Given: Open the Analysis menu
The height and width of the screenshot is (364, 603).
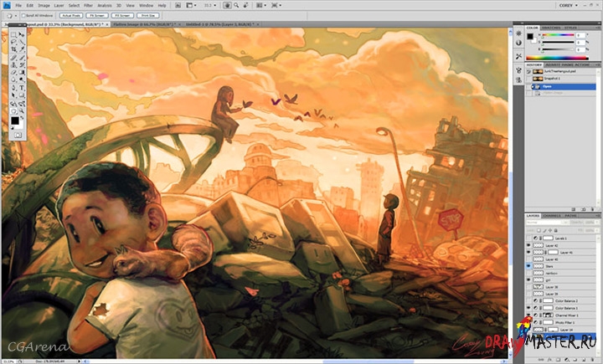Looking at the screenshot, I should click(105, 5).
